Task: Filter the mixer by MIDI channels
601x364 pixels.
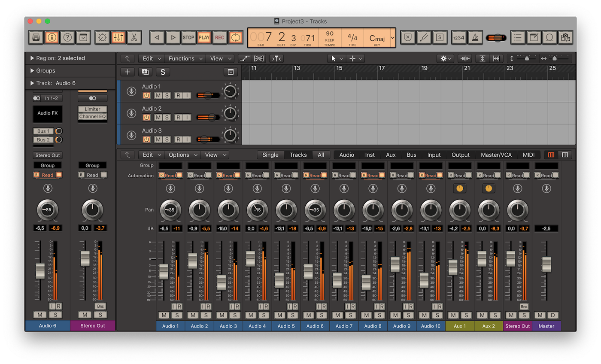Action: (528, 155)
